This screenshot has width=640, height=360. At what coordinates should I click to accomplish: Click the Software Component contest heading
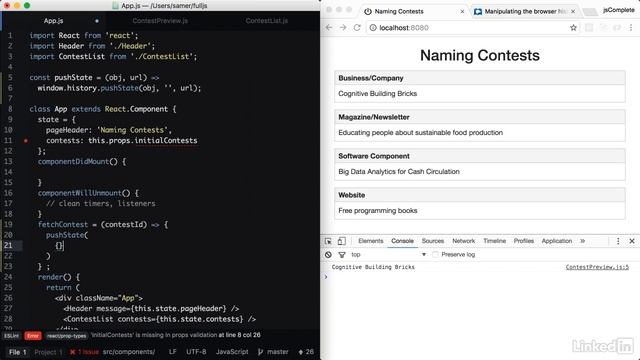click(x=373, y=156)
